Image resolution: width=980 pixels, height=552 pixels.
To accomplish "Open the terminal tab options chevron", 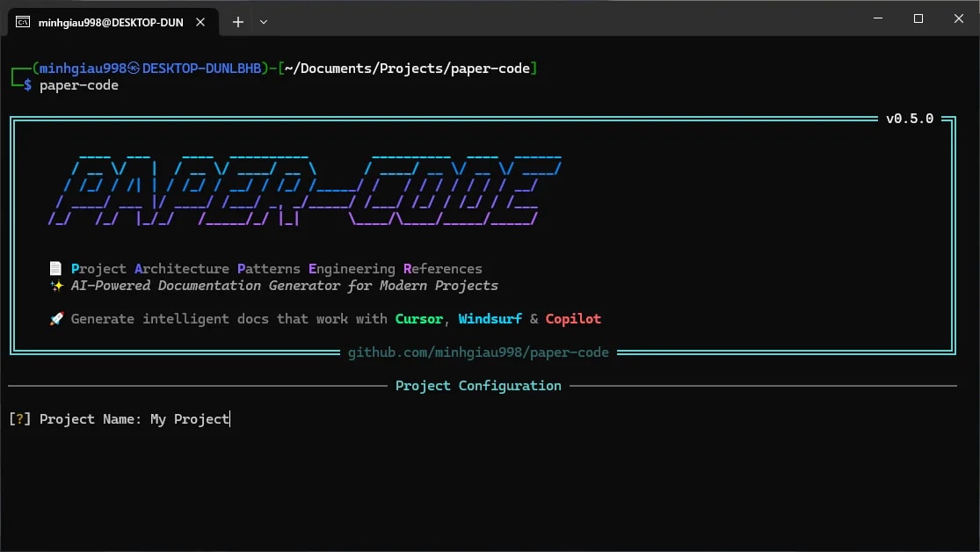I will 263,21.
